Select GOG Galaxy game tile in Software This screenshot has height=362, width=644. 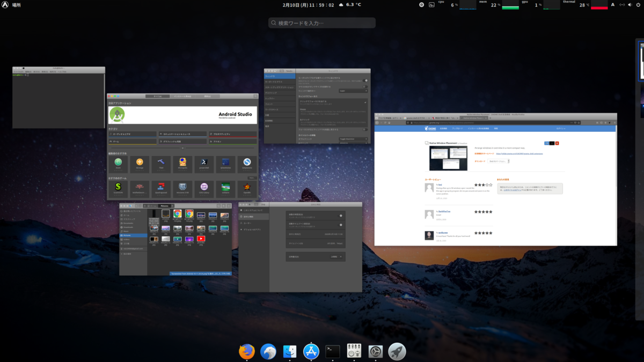[x=204, y=188]
